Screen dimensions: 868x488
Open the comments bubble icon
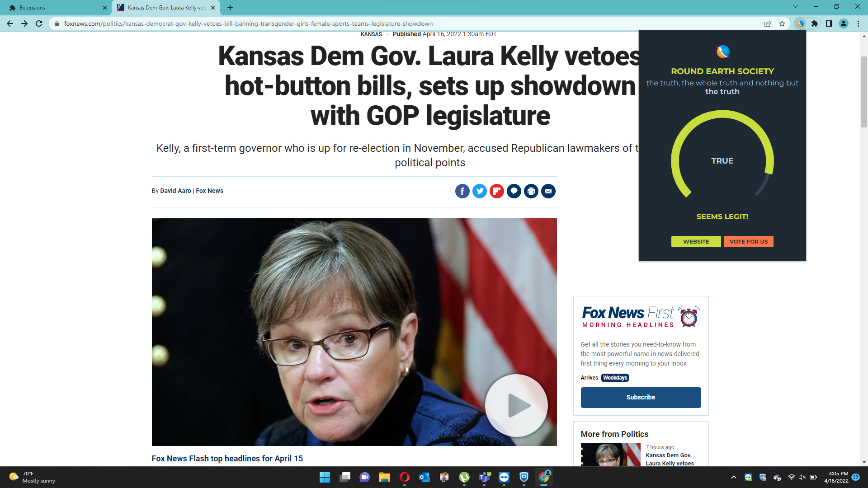(514, 191)
